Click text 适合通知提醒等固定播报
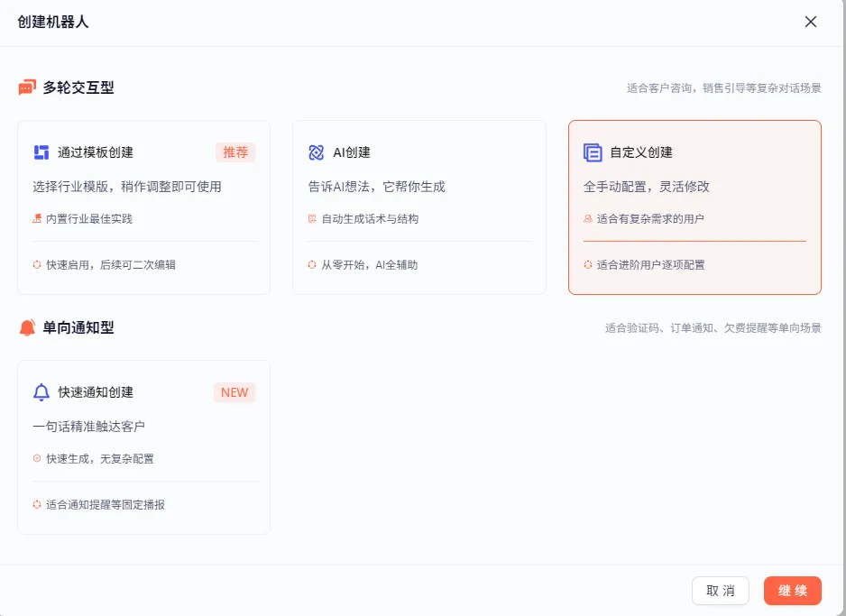 pos(106,504)
